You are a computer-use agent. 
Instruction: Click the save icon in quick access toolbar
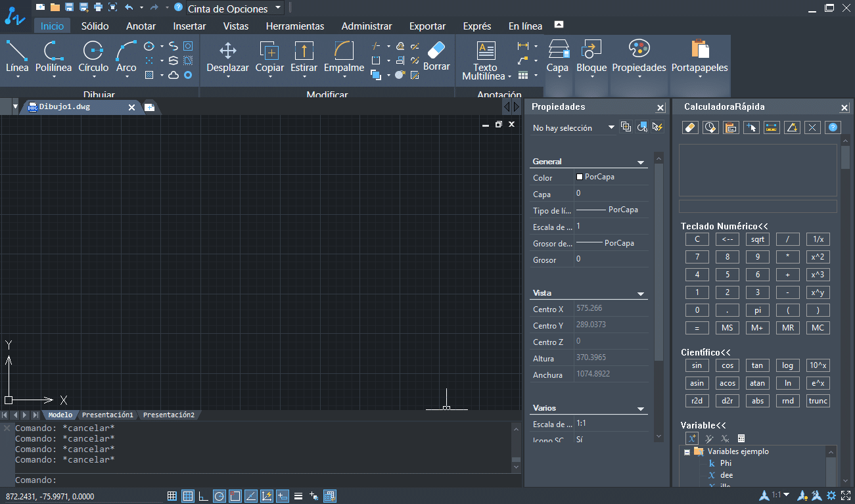pyautogui.click(x=69, y=7)
